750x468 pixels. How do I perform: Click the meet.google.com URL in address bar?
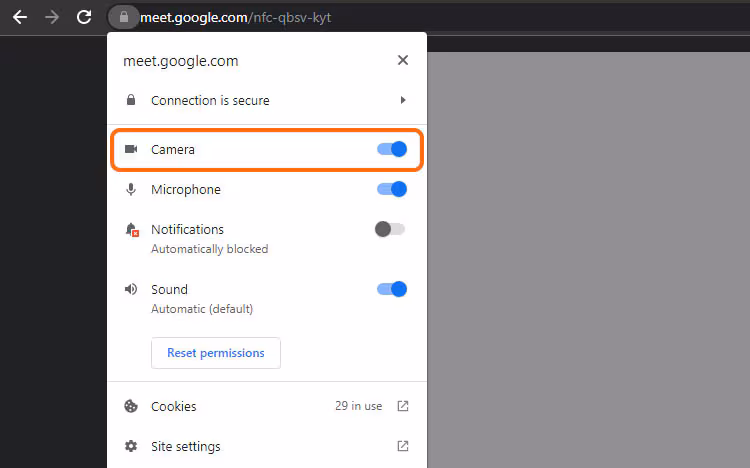point(235,18)
